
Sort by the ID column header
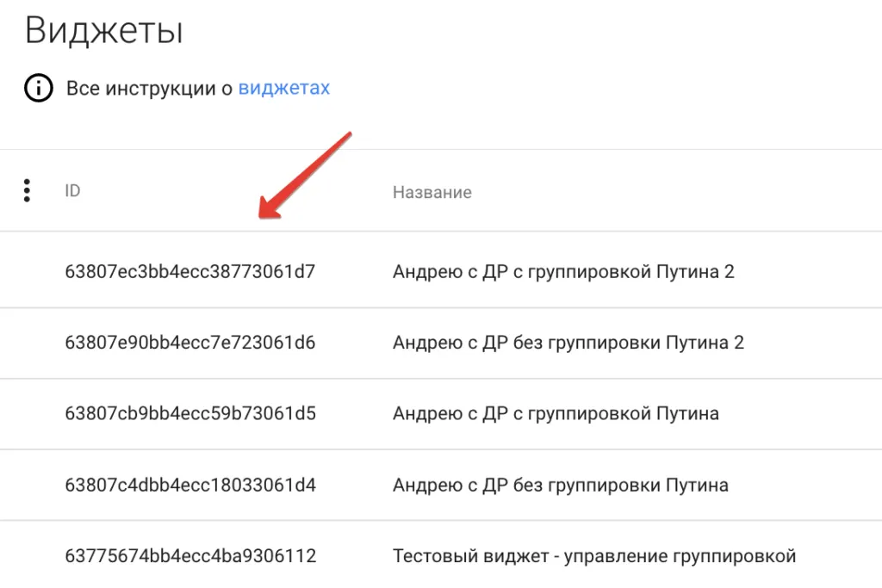(72, 191)
